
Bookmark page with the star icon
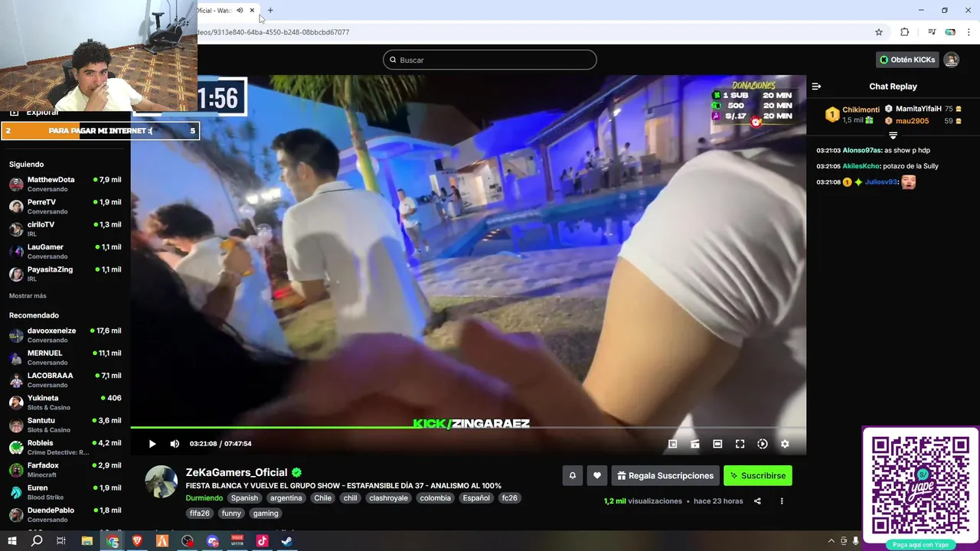[879, 32]
